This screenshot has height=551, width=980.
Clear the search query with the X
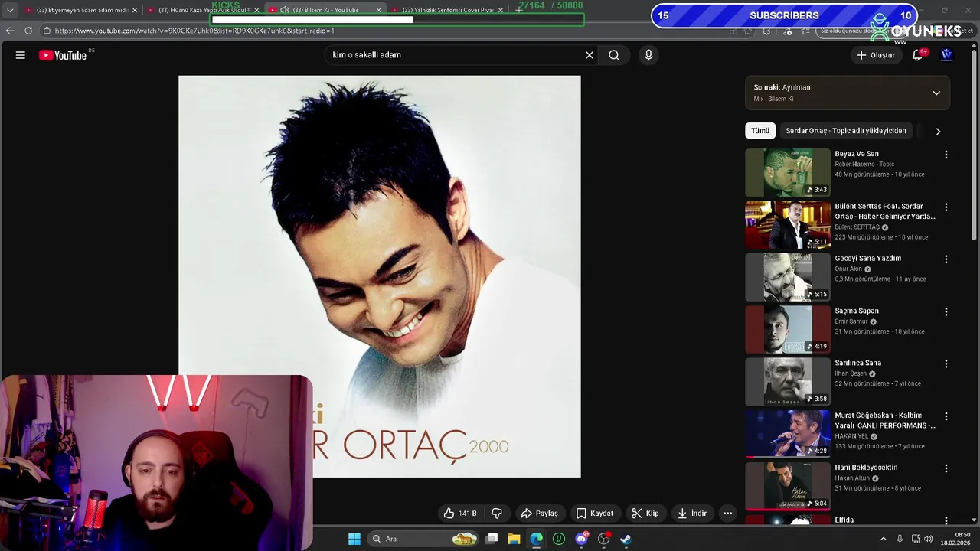point(590,55)
